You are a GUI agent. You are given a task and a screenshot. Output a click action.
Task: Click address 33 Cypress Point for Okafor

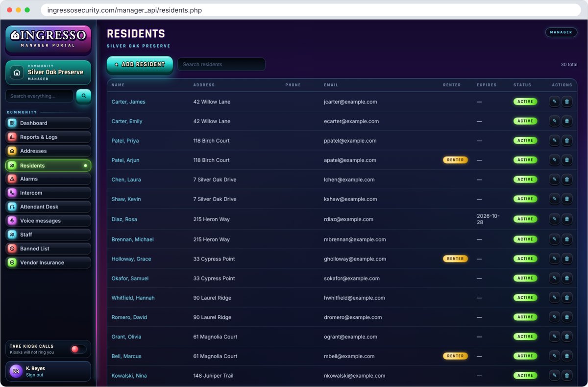point(214,278)
